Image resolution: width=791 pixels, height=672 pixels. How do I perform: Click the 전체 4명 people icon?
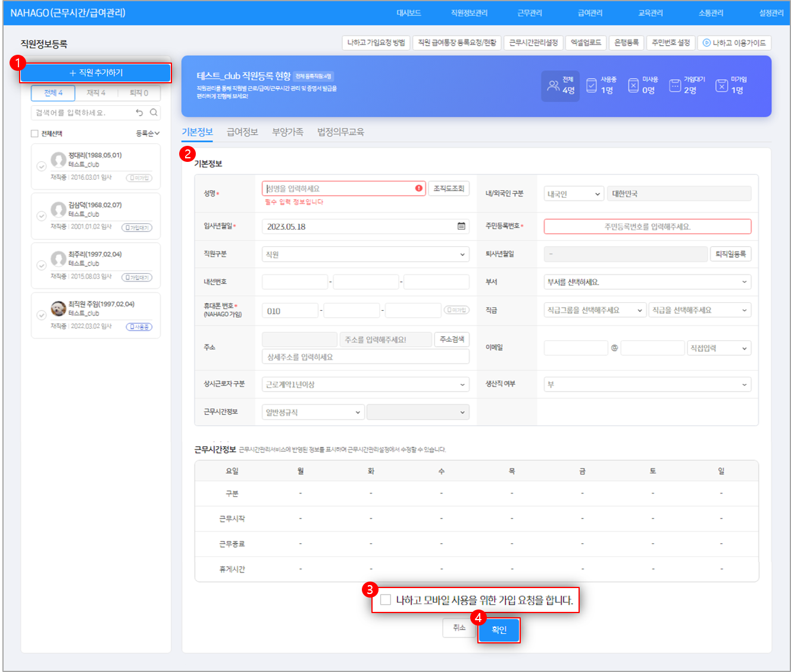point(554,86)
